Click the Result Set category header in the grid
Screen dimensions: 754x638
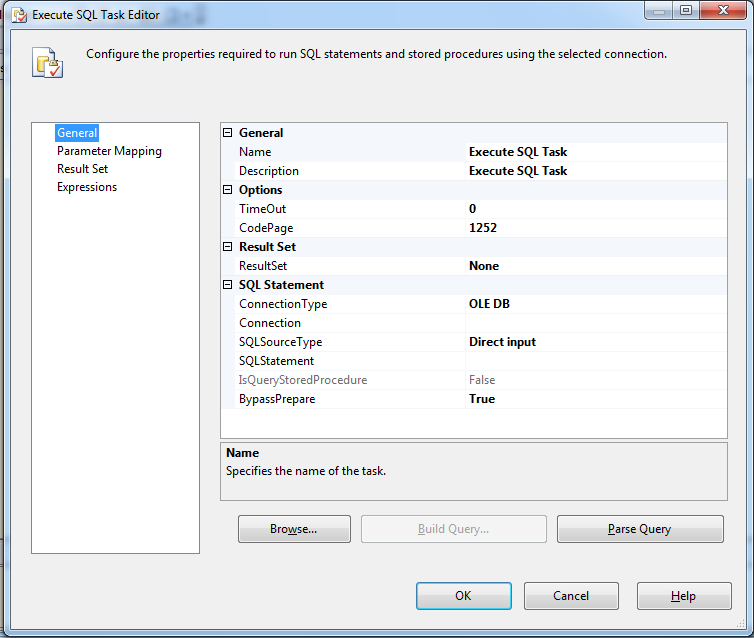click(267, 247)
